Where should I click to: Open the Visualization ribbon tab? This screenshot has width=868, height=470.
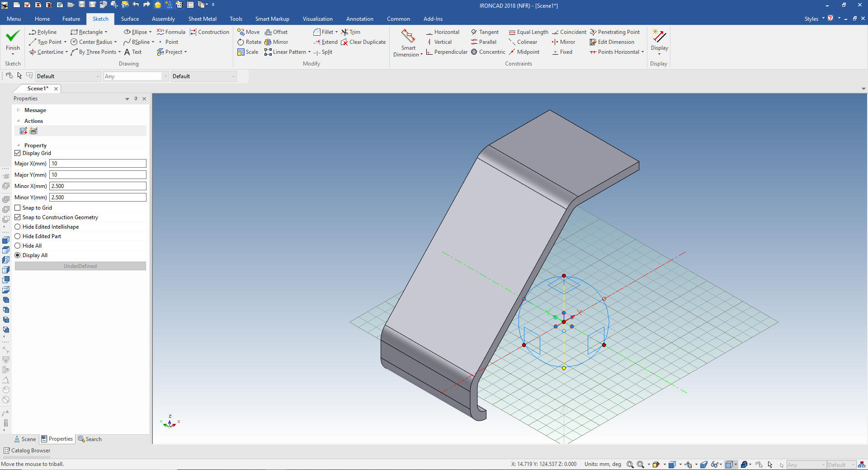coord(317,19)
